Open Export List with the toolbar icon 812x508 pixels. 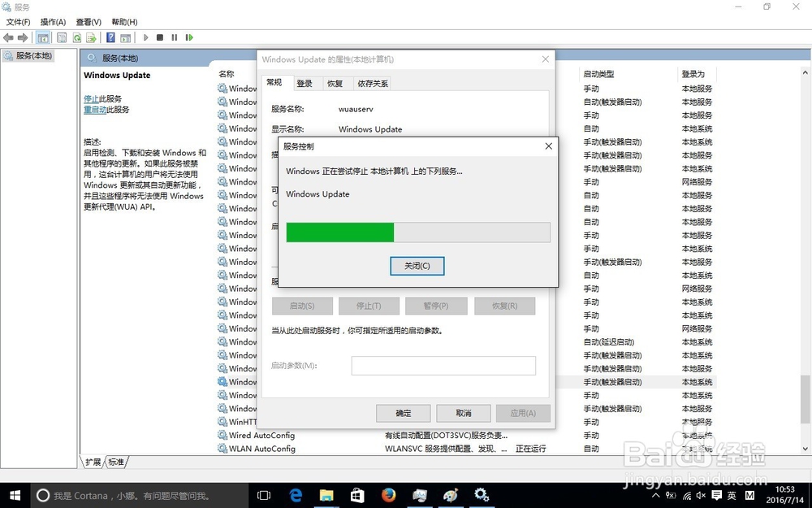91,37
